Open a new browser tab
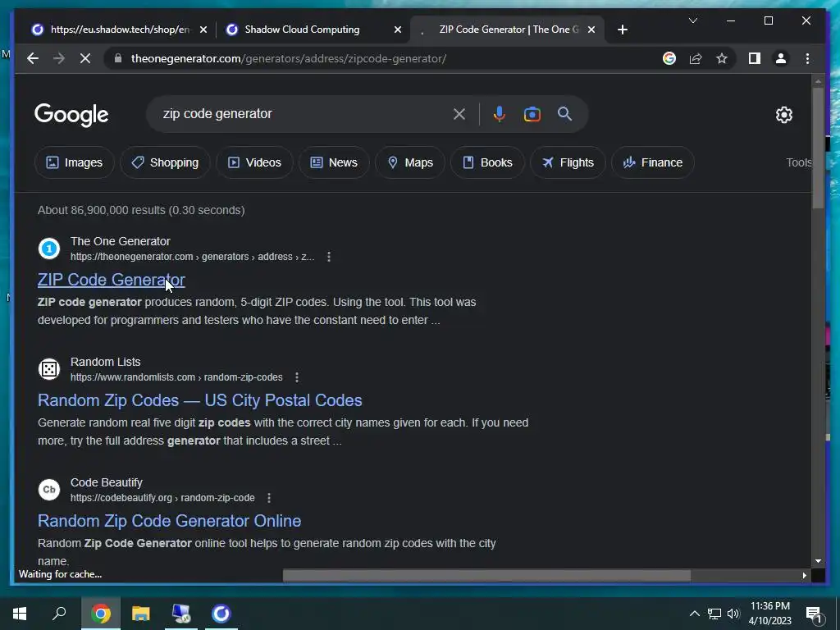Screen dimensions: 840x630 [622, 30]
